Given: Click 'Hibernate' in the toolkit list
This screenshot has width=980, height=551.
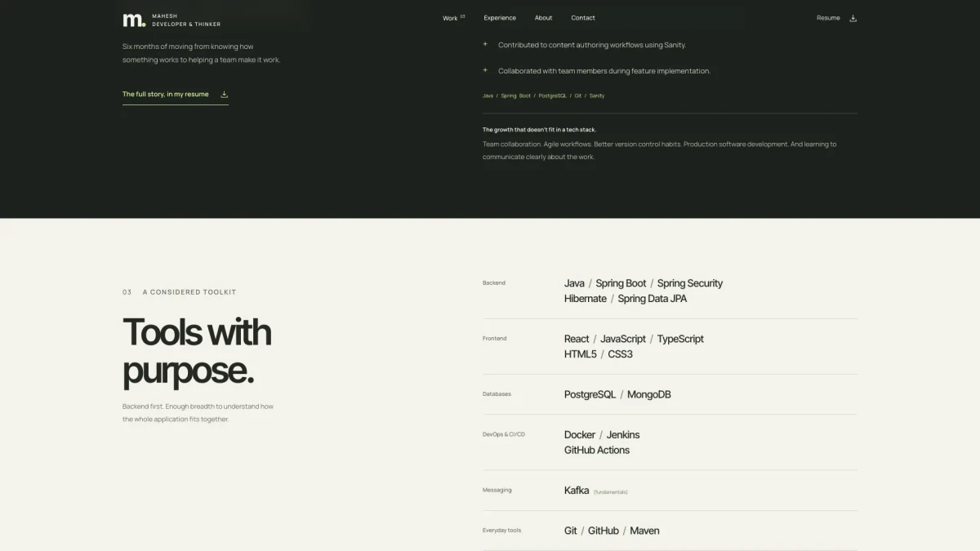Looking at the screenshot, I should point(586,299).
